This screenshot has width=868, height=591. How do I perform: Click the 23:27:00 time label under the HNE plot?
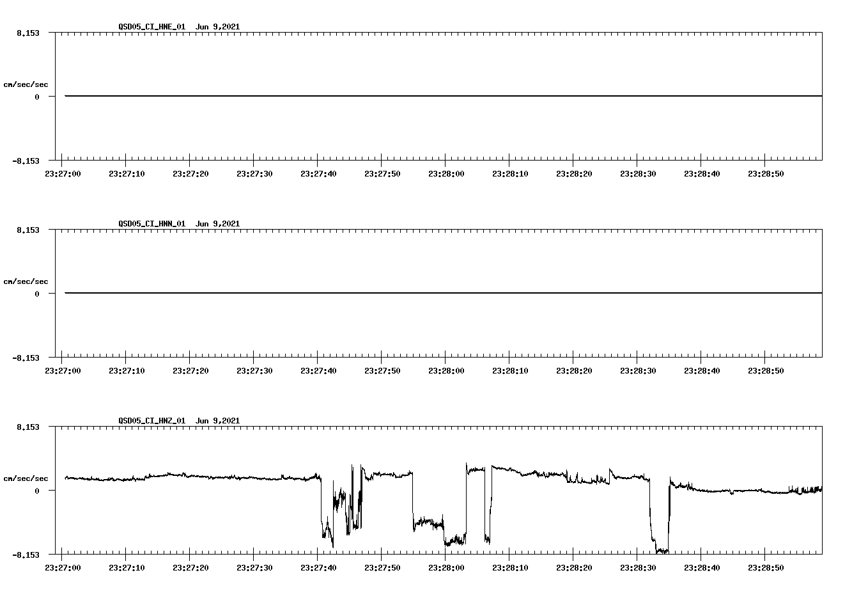click(63, 174)
